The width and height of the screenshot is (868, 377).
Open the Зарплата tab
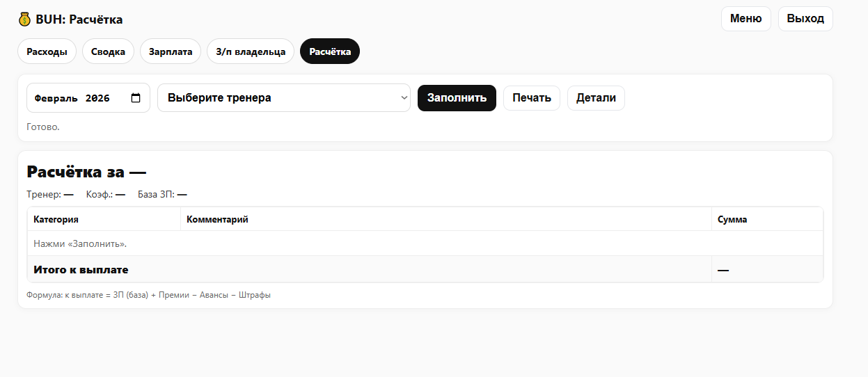pos(171,51)
